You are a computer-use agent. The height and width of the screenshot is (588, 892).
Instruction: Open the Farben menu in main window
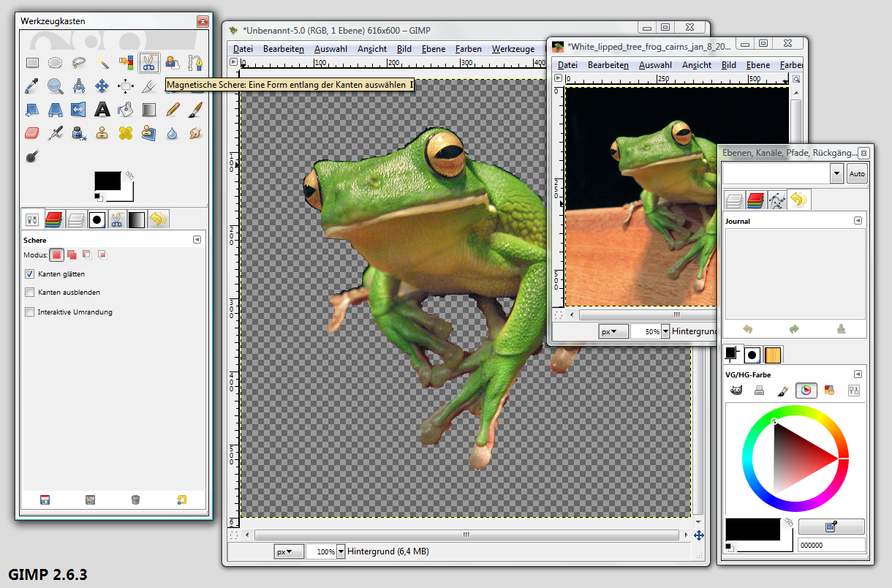(x=468, y=49)
